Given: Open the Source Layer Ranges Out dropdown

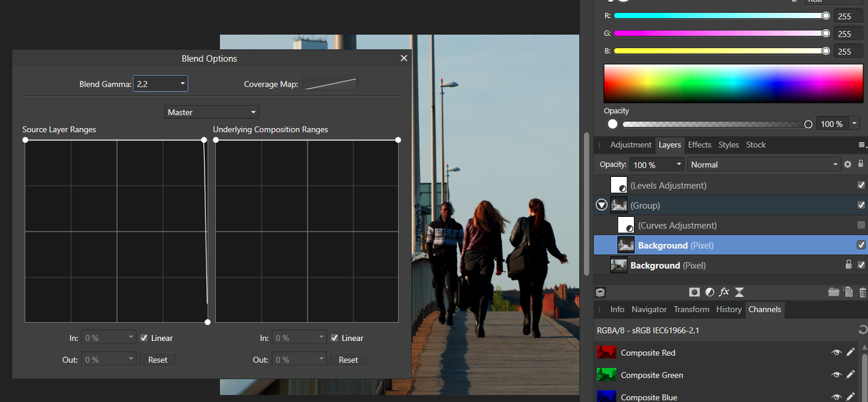Looking at the screenshot, I should pyautogui.click(x=109, y=360).
